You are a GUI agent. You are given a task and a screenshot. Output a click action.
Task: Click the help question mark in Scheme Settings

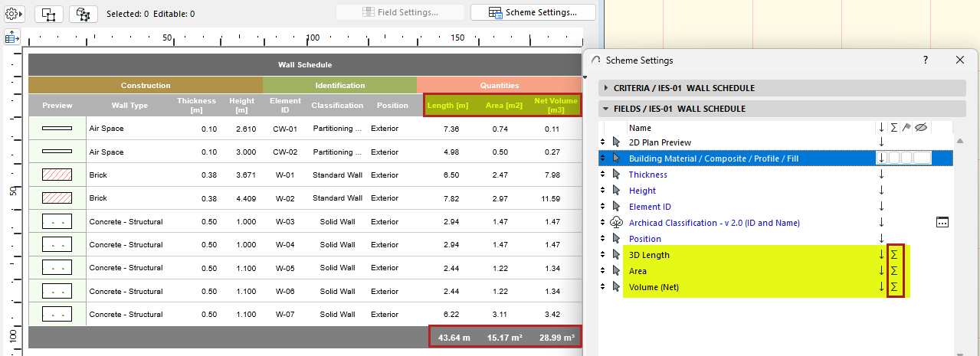(x=926, y=60)
